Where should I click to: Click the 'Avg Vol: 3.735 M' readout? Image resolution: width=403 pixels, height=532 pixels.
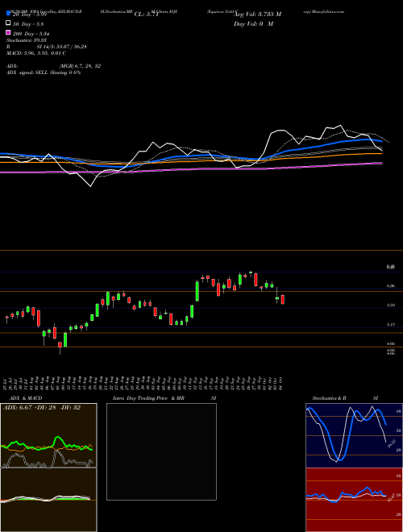[257, 15]
